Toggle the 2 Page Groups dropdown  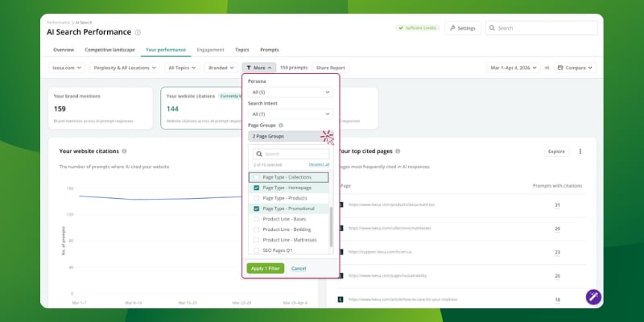click(x=291, y=136)
